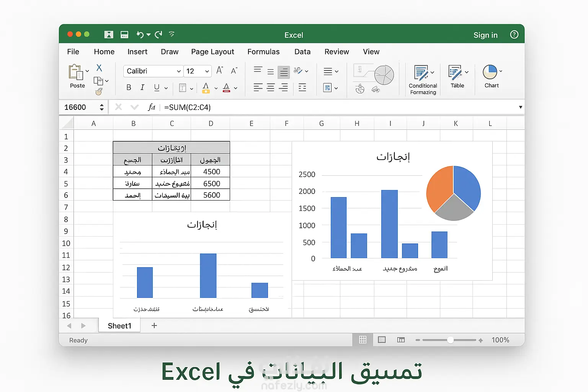Click the Chart pie icon in ribbon
588x392 pixels.
pyautogui.click(x=490, y=72)
